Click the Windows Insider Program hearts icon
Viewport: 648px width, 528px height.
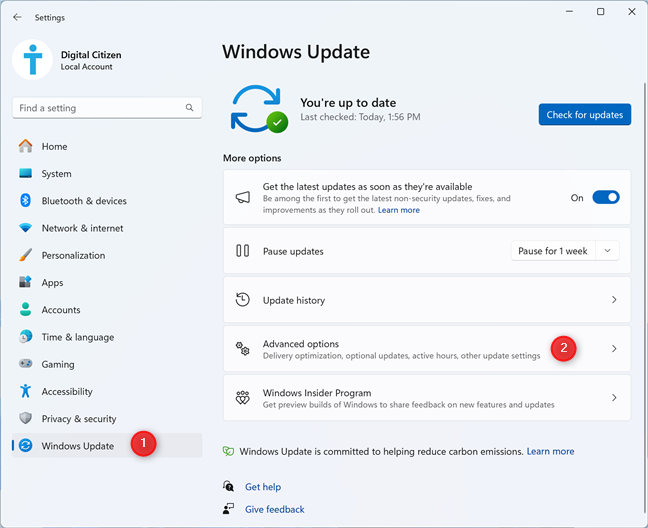coord(243,397)
